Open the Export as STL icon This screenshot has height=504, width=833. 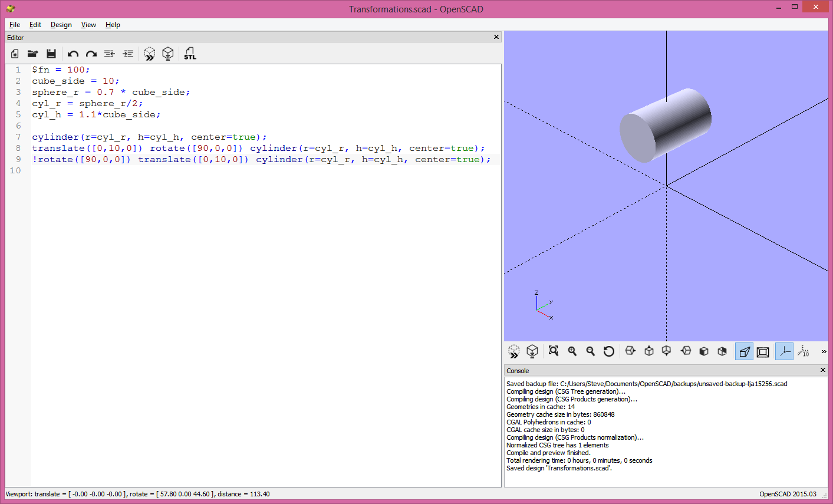[x=190, y=54]
